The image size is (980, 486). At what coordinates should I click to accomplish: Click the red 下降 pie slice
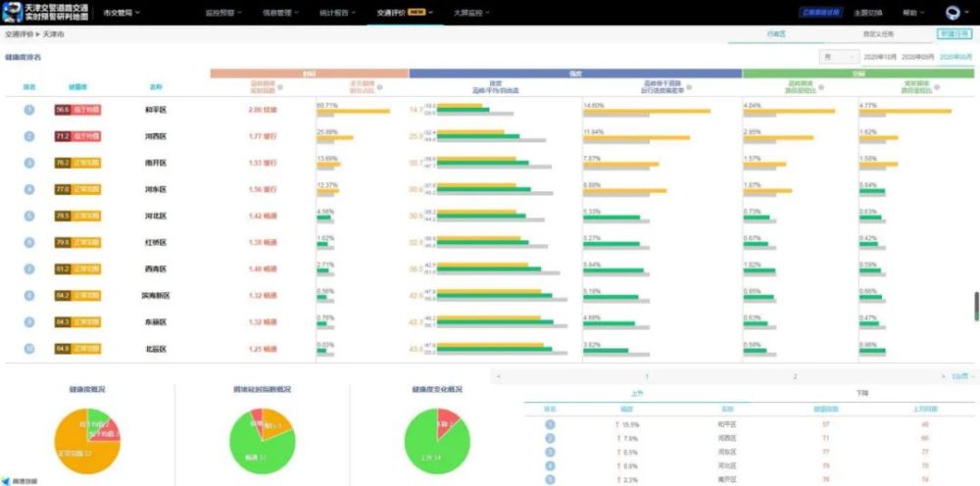pyautogui.click(x=446, y=421)
